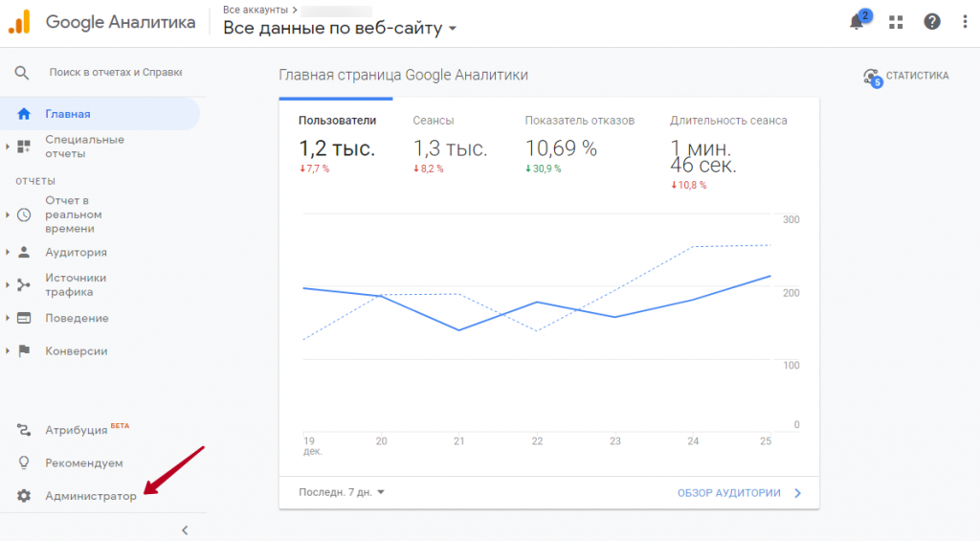Open the notifications bell
This screenshot has width=980, height=541.
[857, 22]
